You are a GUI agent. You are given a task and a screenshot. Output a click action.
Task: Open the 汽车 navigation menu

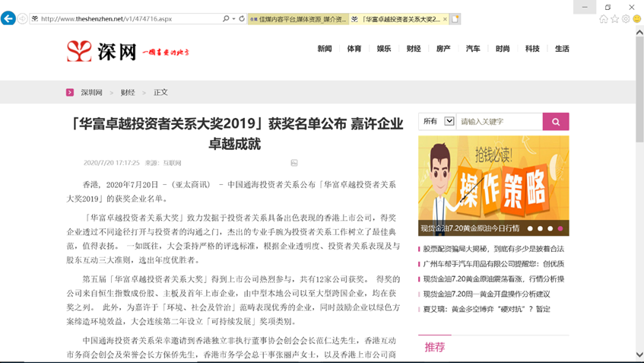point(473,49)
